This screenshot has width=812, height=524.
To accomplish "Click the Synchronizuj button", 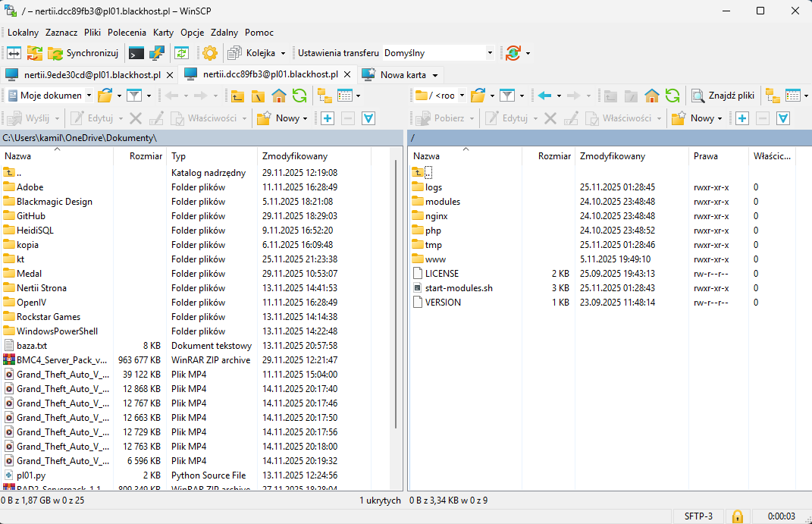I will (x=83, y=53).
